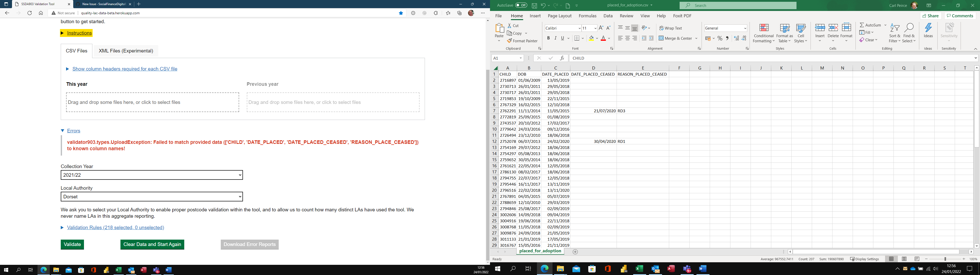The width and height of the screenshot is (980, 275).
Task: Toggle Wrap Text on selected cells
Action: pyautogui.click(x=671, y=28)
